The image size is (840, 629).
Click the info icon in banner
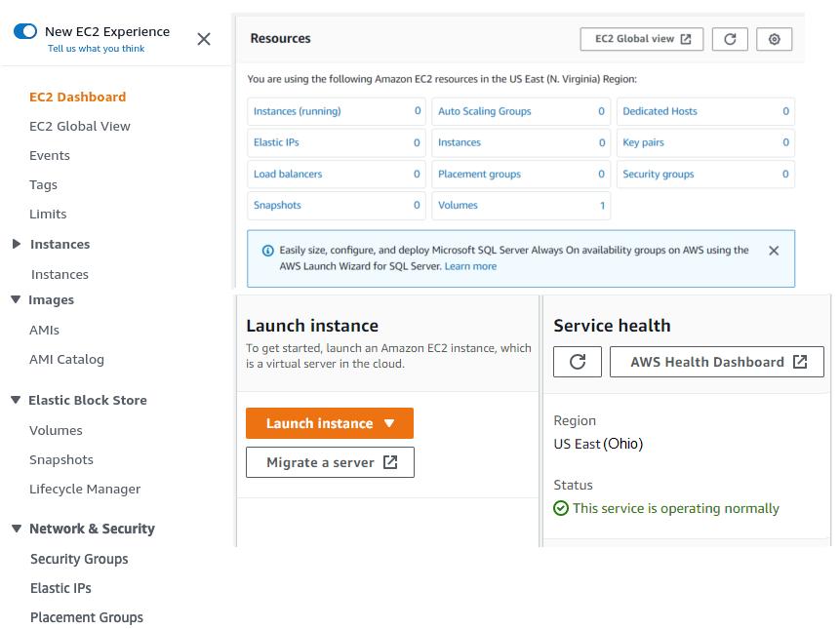click(x=267, y=251)
